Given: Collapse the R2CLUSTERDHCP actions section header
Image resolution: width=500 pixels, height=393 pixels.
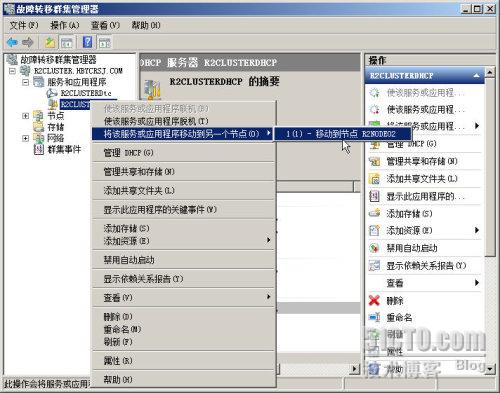Looking at the screenshot, I should 477,76.
